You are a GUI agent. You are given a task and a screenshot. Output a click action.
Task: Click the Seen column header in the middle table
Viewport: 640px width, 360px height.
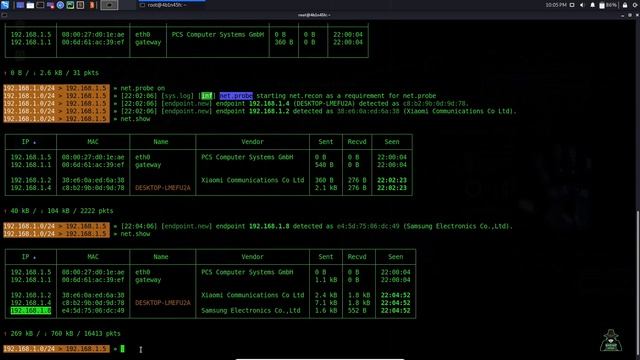click(392, 142)
